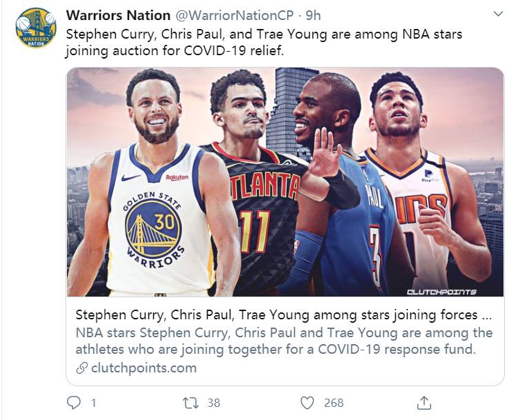Click the card description about COVID-19 response fund
This screenshot has height=420, width=518.
[283, 341]
